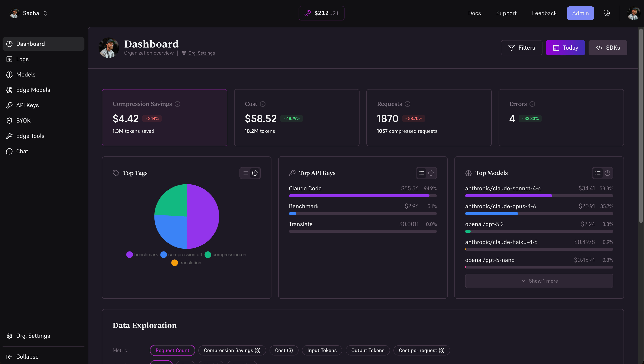Viewport: 644px width, 364px height.
Task: Switch Top Models to list view
Action: coord(598,173)
